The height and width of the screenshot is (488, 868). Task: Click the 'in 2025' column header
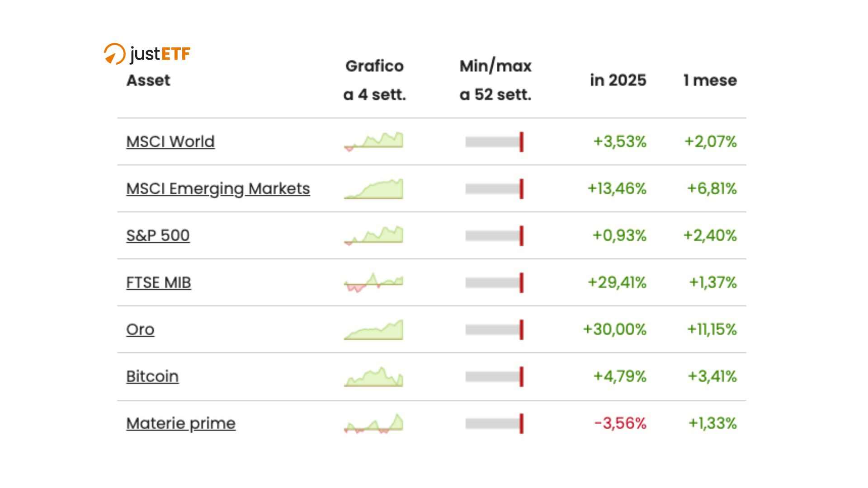pyautogui.click(x=618, y=80)
